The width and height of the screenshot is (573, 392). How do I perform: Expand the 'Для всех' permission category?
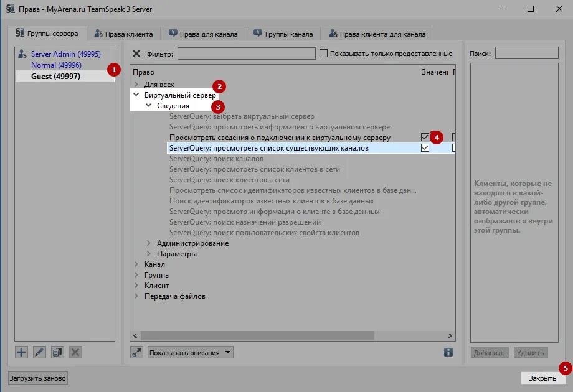pyautogui.click(x=136, y=85)
